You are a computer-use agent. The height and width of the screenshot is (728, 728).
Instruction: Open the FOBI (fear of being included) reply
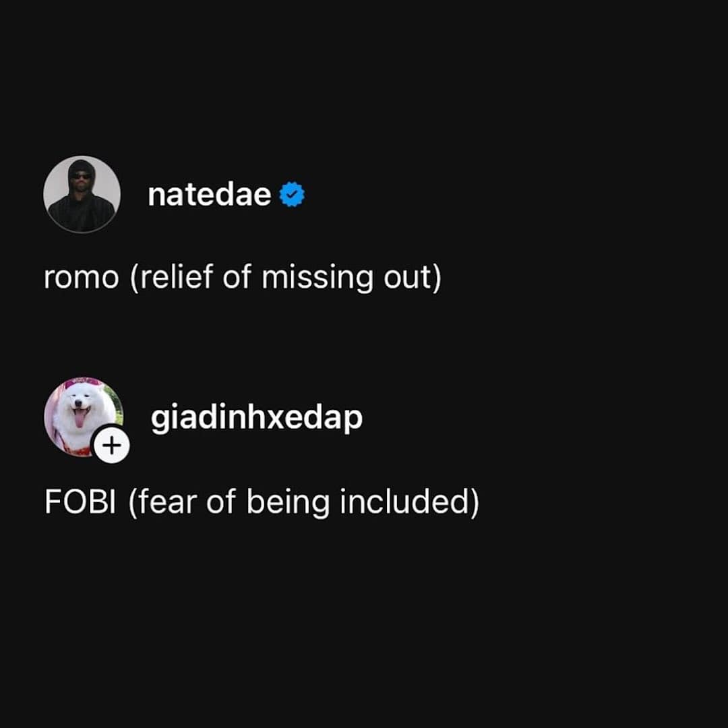pyautogui.click(x=262, y=502)
